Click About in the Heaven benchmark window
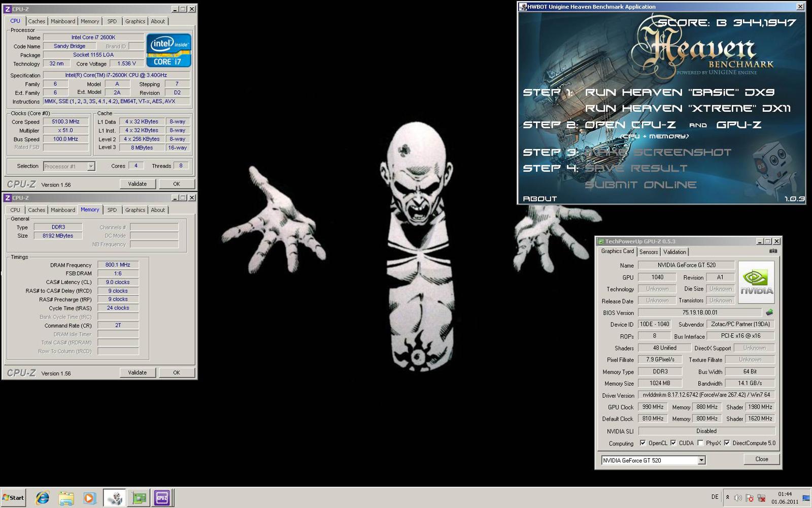This screenshot has height=508, width=812. (x=540, y=199)
